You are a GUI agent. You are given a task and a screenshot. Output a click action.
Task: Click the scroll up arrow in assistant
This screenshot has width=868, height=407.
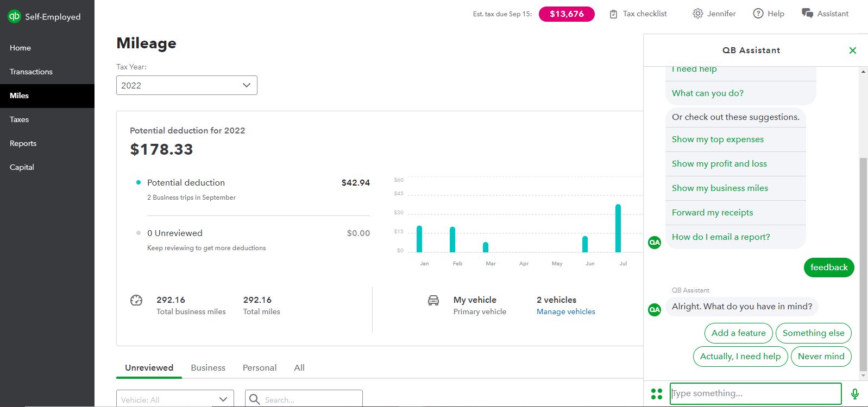click(x=864, y=71)
